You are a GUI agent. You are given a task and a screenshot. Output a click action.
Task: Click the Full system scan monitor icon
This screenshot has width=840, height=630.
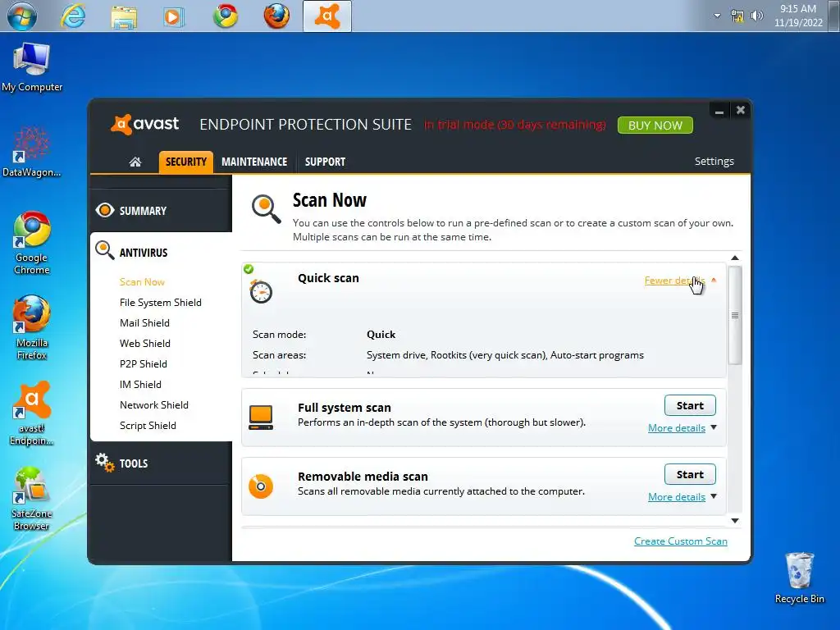(x=261, y=418)
